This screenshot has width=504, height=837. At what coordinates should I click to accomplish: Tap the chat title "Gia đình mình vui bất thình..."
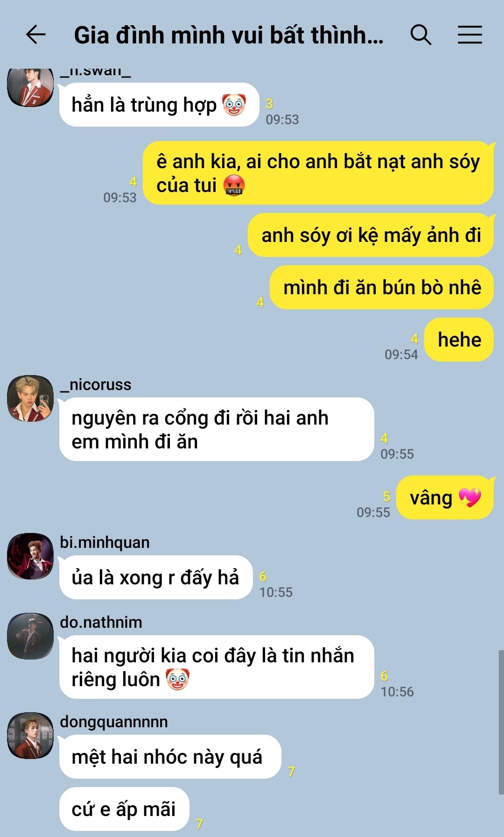(229, 35)
